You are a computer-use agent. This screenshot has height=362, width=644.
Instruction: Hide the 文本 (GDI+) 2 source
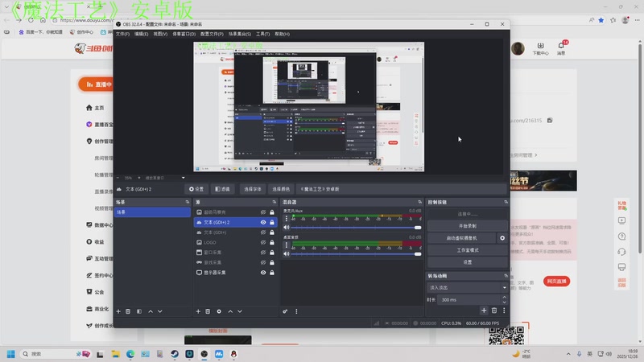pyautogui.click(x=263, y=223)
